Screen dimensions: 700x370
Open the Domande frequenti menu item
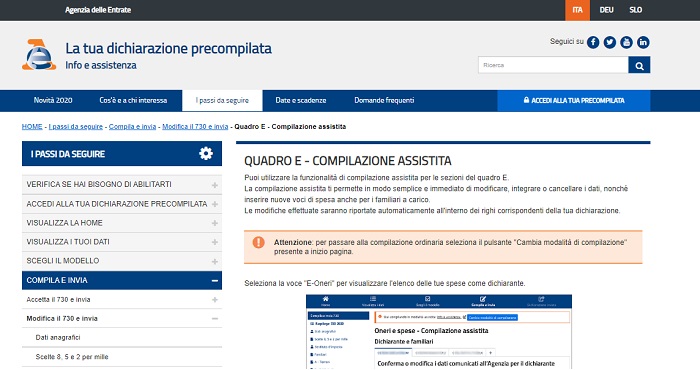384,100
